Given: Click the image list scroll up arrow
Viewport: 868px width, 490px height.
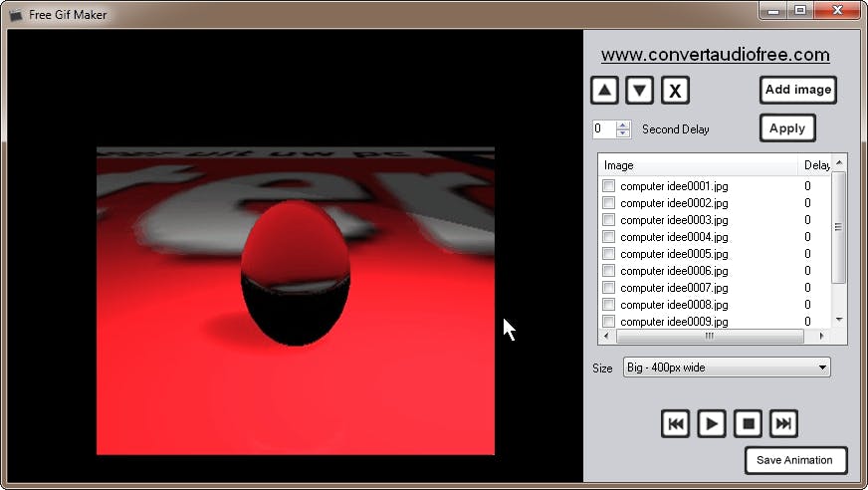Looking at the screenshot, I should point(839,162).
